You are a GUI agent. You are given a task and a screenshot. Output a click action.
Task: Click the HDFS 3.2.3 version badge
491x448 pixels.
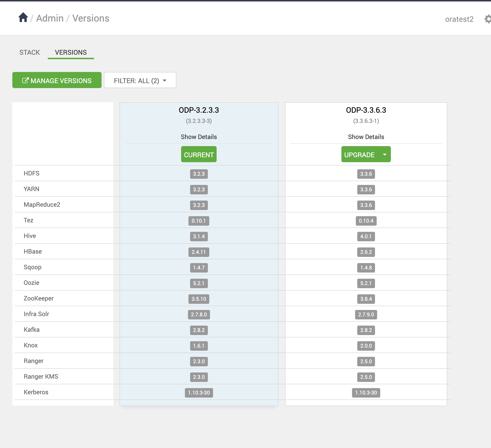(x=199, y=174)
